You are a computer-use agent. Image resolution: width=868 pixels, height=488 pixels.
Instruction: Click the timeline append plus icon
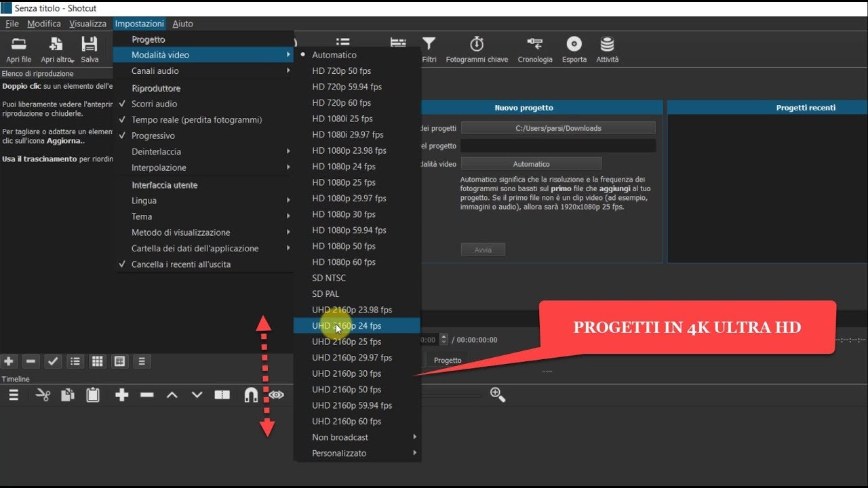pyautogui.click(x=122, y=394)
